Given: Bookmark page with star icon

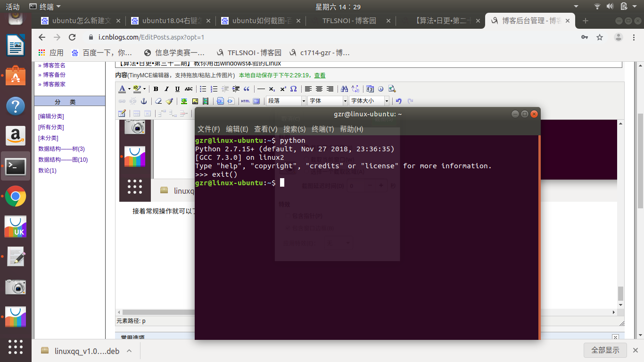Looking at the screenshot, I should (x=600, y=37).
